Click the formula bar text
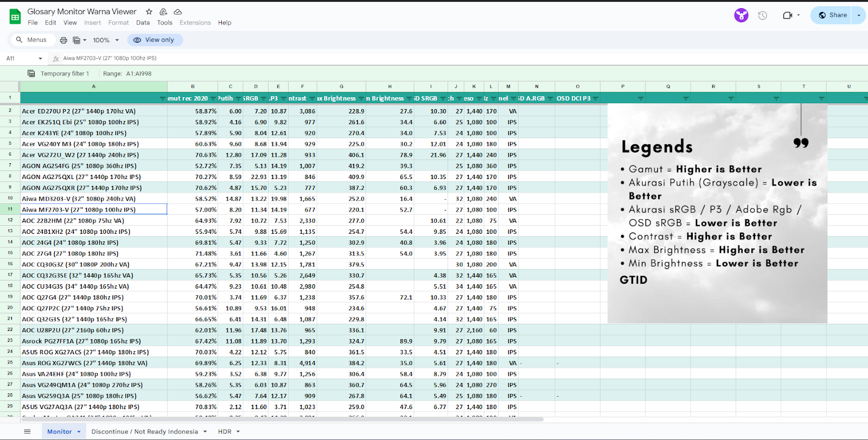 coord(110,58)
